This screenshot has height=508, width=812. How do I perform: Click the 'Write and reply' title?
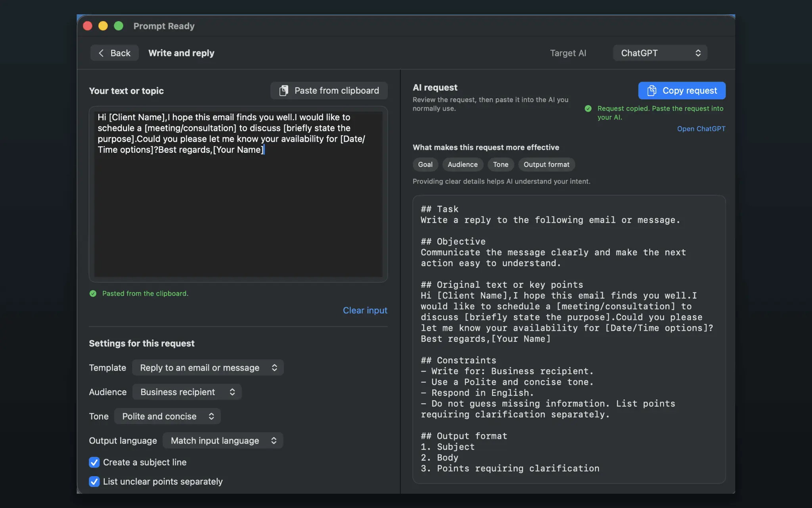[181, 53]
